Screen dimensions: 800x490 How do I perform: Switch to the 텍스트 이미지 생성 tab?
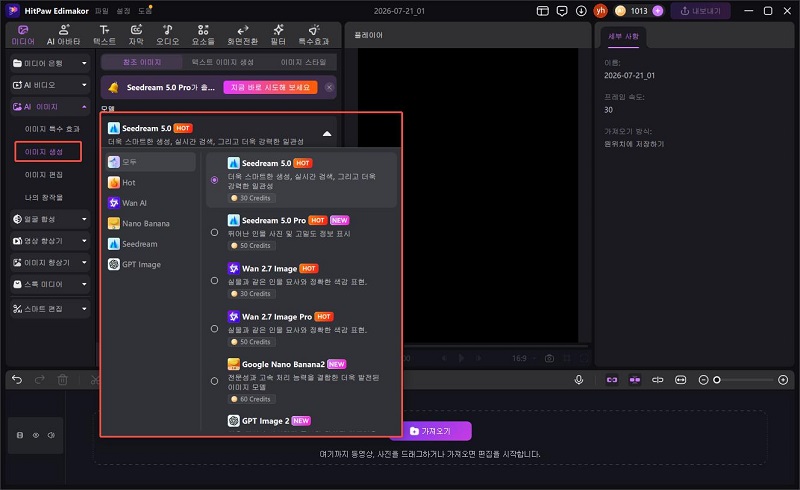pos(222,62)
